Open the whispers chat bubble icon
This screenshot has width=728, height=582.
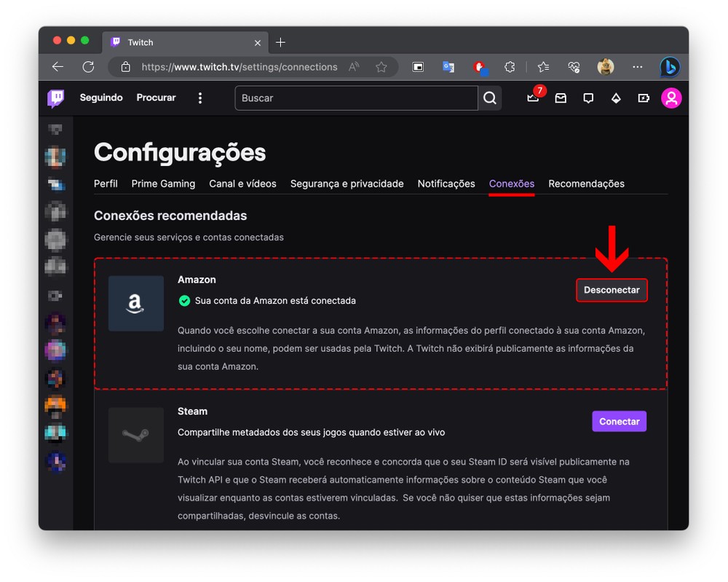(588, 98)
